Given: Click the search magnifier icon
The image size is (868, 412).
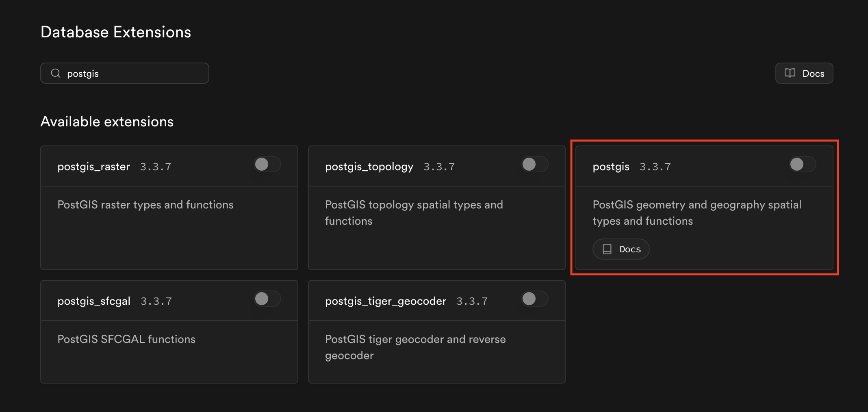Looking at the screenshot, I should [x=56, y=73].
